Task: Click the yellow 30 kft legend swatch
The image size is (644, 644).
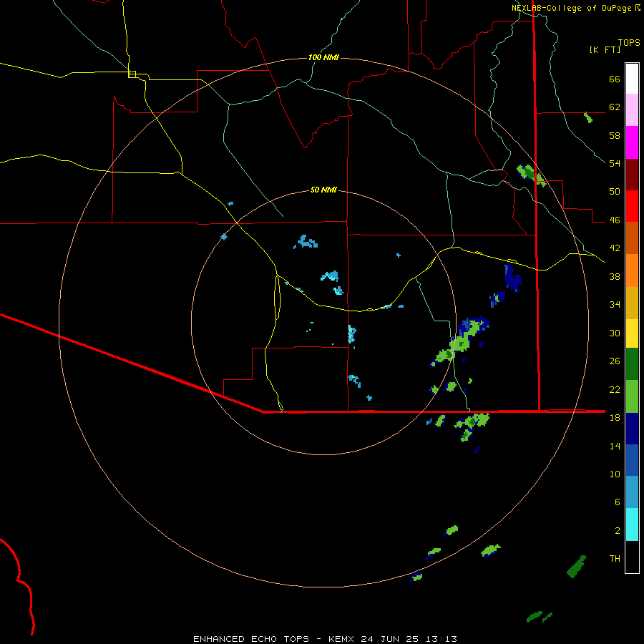Action: [x=632, y=333]
